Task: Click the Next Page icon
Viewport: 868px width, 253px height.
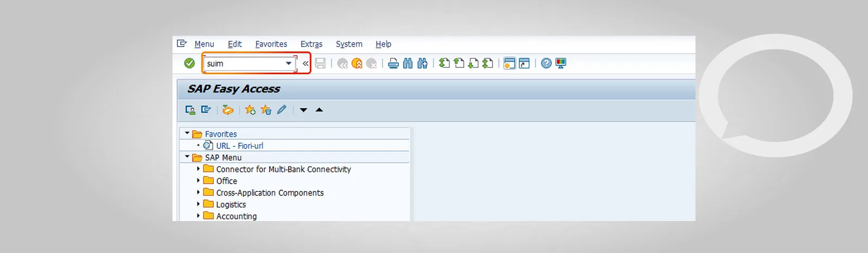Action: point(473,63)
